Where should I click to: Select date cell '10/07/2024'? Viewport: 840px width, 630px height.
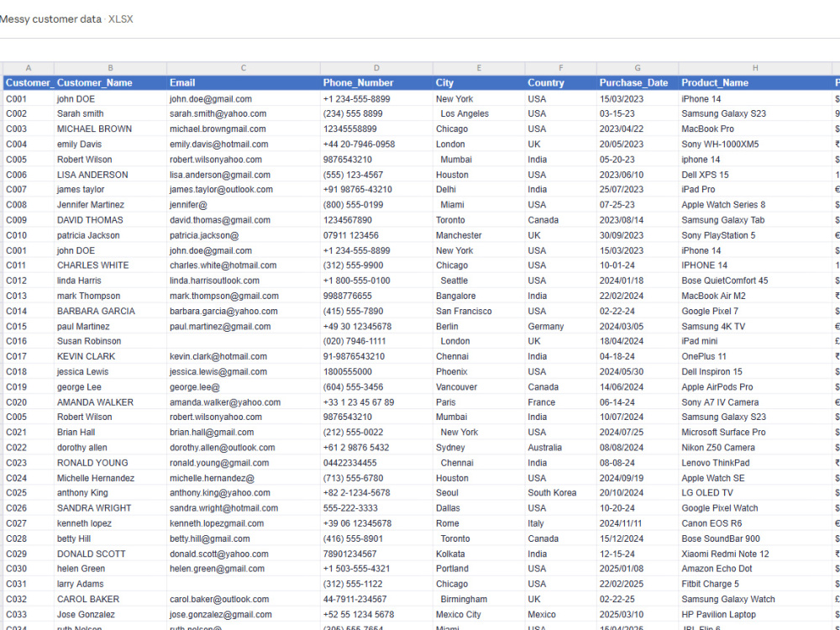point(638,417)
